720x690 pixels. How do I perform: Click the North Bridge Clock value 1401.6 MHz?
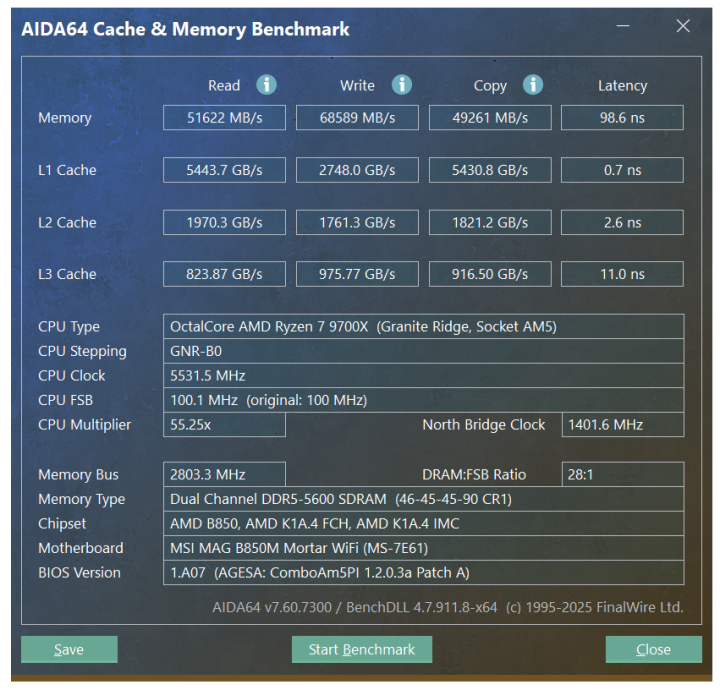(623, 425)
